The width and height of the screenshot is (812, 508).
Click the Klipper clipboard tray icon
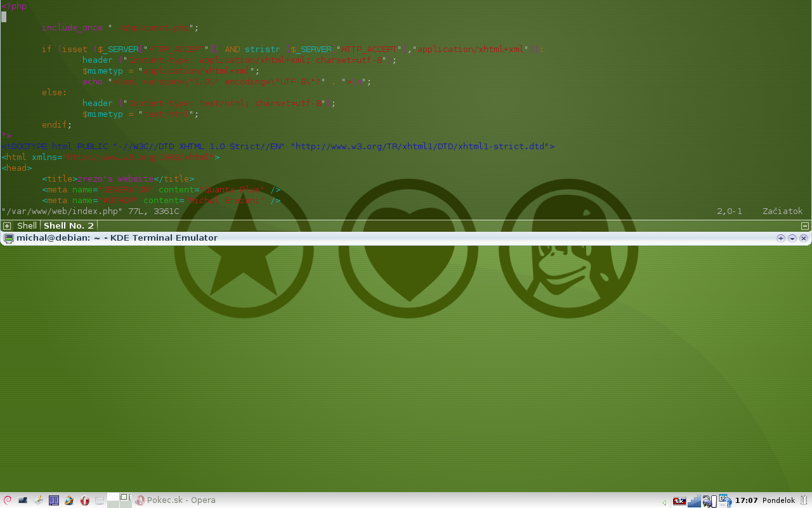(709, 501)
